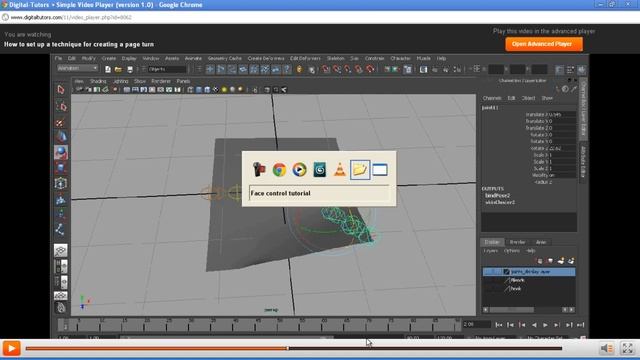
Task: Switch to the Display layer tab
Action: [x=492, y=242]
